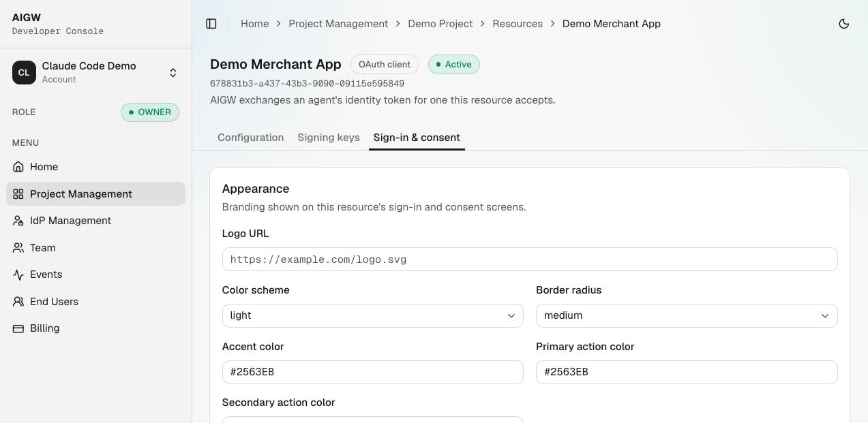Image resolution: width=868 pixels, height=423 pixels.
Task: Switch to the Signing keys tab
Action: [329, 138]
